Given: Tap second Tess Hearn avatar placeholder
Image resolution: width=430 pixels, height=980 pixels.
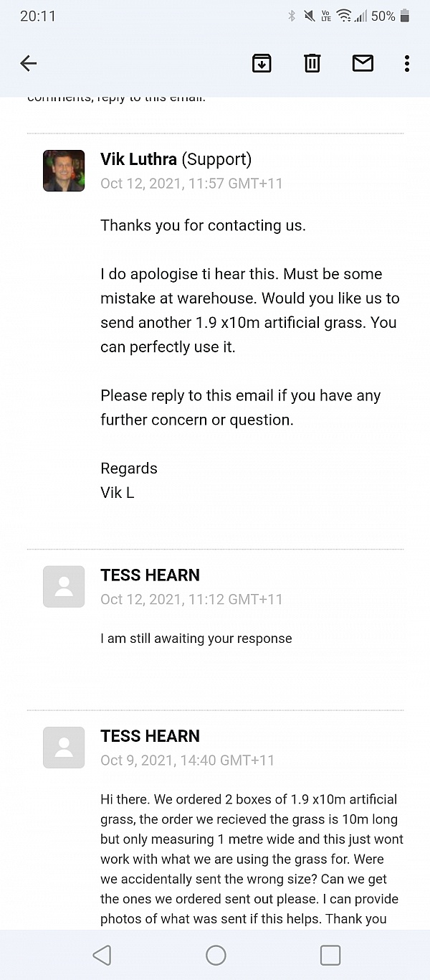Looking at the screenshot, I should pyautogui.click(x=64, y=748).
